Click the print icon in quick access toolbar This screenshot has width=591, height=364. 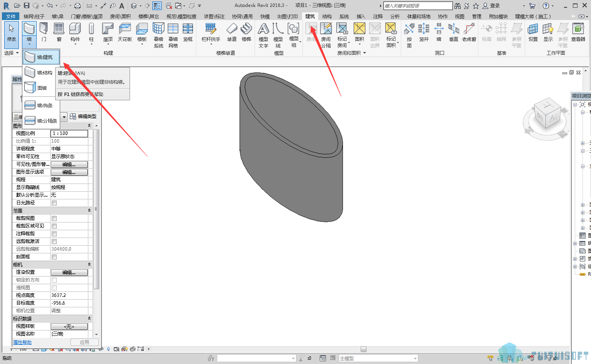click(78, 5)
